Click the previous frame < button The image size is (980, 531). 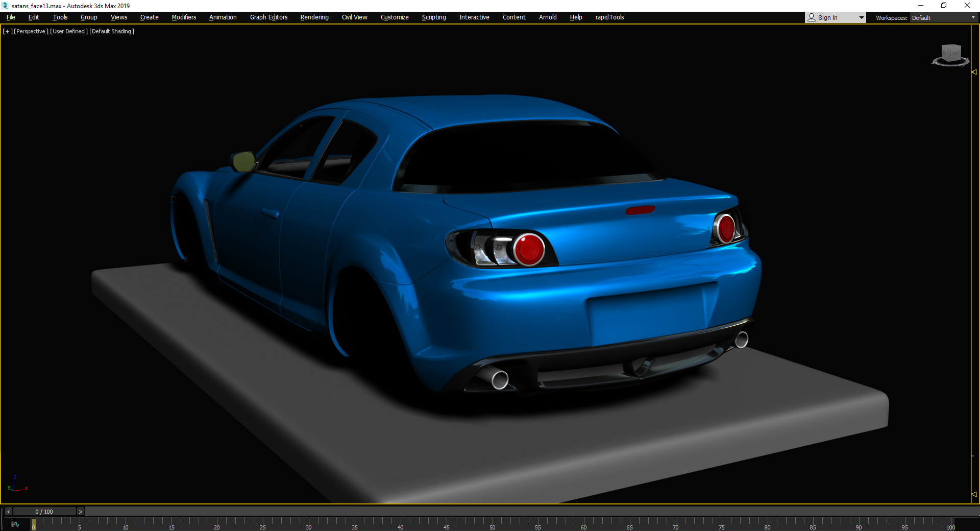8,512
